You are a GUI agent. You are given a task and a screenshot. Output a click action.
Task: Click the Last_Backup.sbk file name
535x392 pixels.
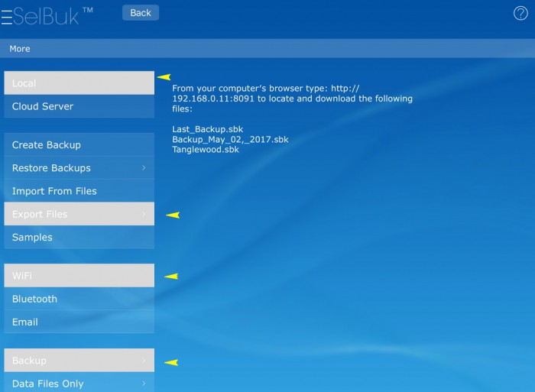pos(207,129)
